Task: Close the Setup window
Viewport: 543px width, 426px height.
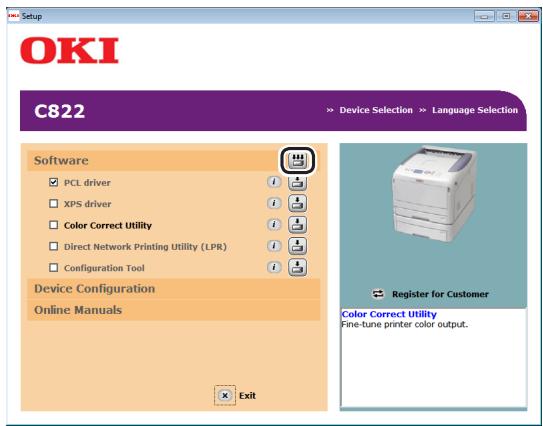Action: tap(528, 16)
